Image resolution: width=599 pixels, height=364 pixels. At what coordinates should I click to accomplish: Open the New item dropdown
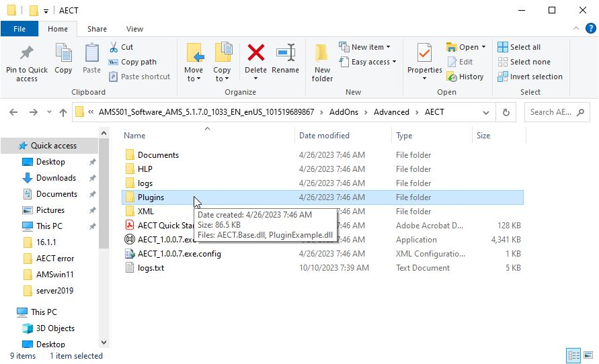(x=368, y=47)
